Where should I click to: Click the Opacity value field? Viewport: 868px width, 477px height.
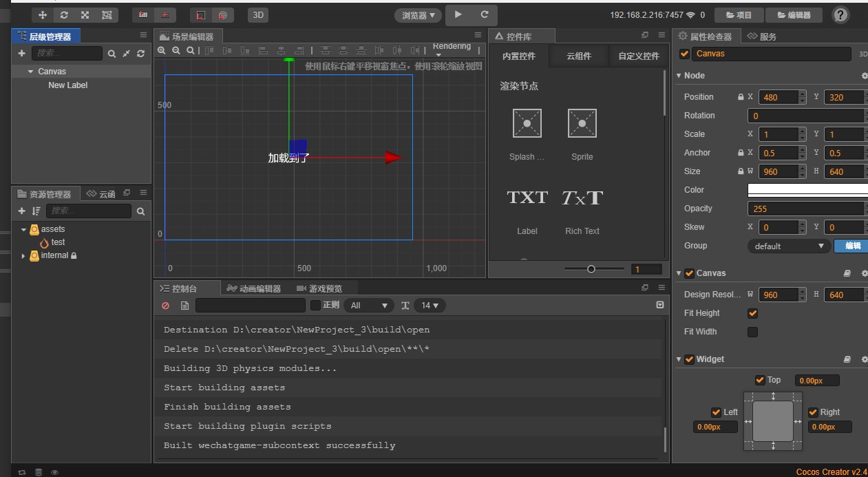(807, 209)
